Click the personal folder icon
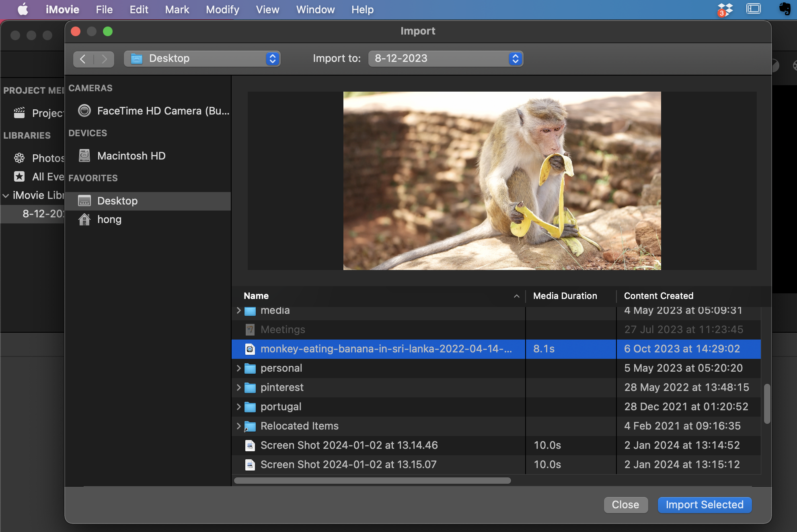The width and height of the screenshot is (797, 532). (250, 368)
